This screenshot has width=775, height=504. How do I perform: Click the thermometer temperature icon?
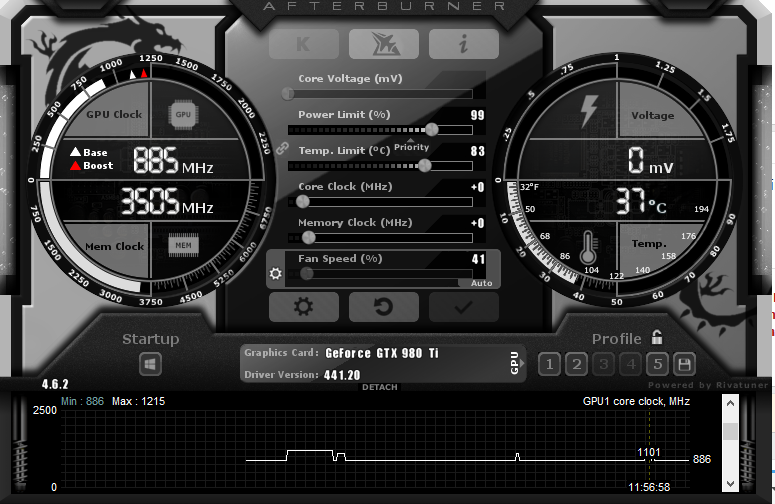coord(588,247)
